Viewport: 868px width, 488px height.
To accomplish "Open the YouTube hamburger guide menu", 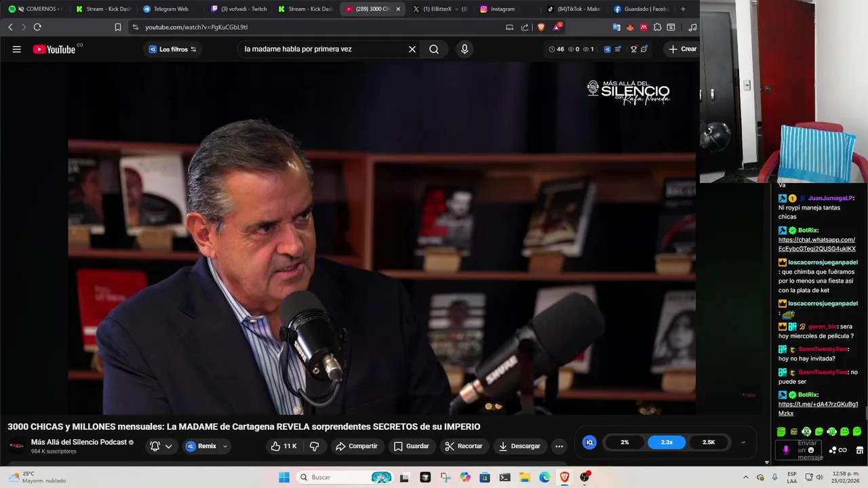I will tap(17, 49).
